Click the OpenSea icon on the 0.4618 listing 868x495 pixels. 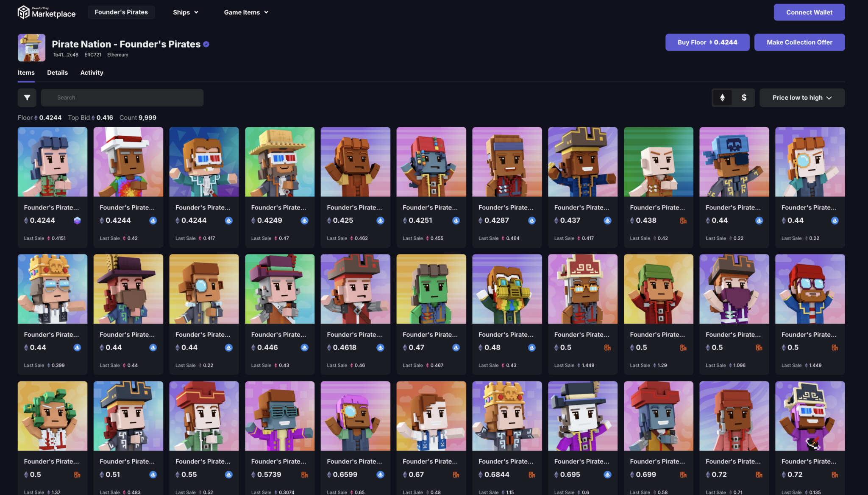coord(380,348)
